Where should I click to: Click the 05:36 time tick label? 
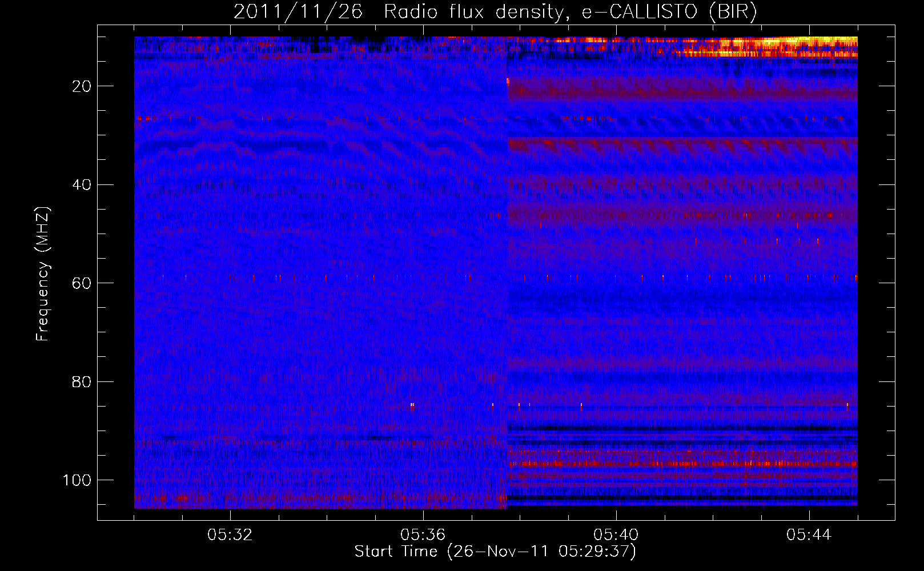pyautogui.click(x=423, y=535)
